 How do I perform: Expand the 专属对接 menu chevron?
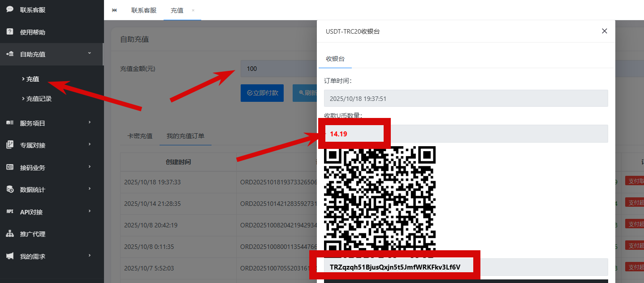click(x=89, y=144)
